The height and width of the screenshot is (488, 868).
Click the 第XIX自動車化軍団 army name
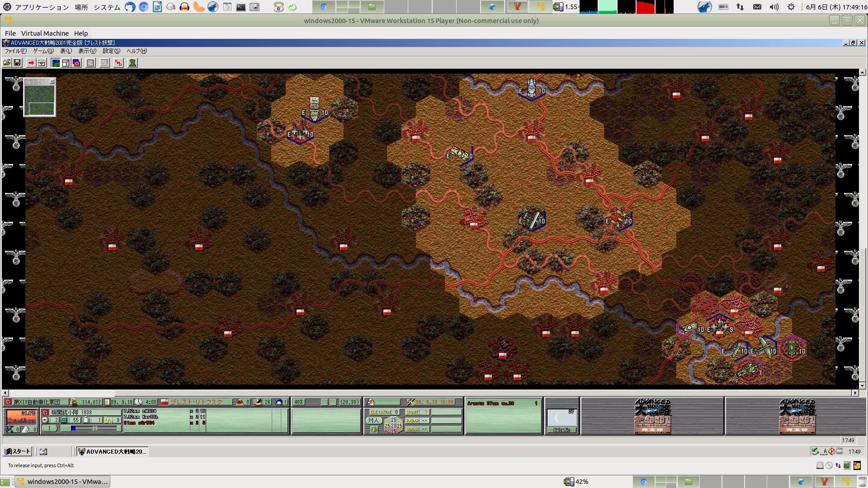click(36, 402)
